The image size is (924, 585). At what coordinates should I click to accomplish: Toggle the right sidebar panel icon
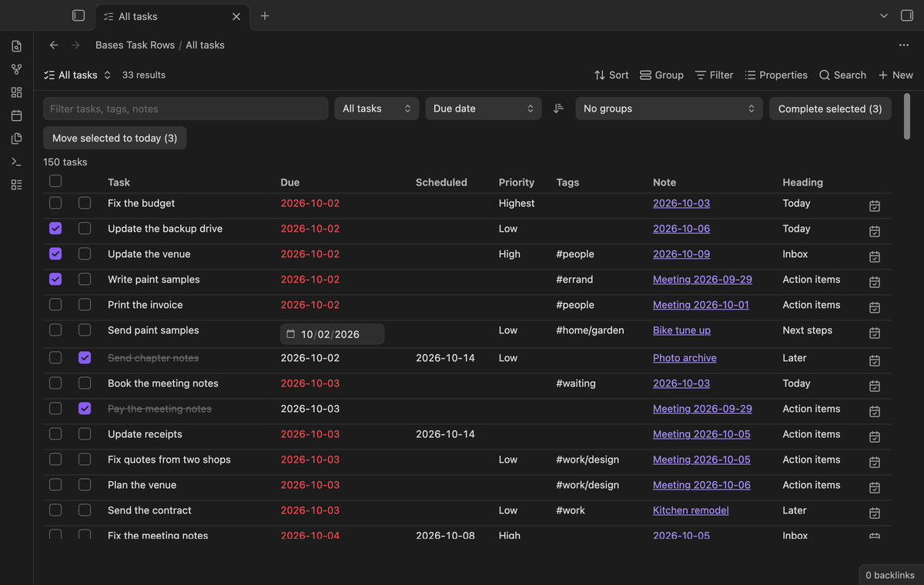point(907,15)
